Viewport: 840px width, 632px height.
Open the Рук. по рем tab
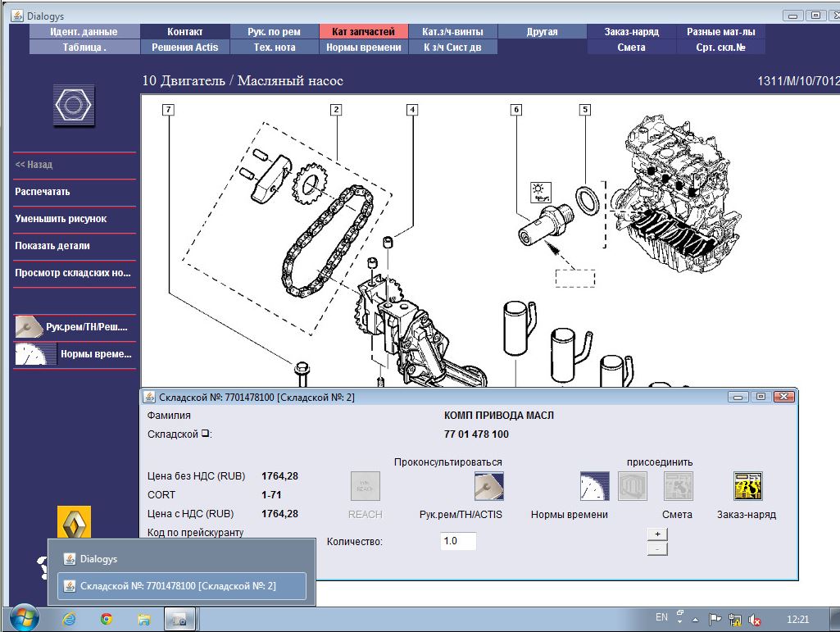[x=275, y=32]
